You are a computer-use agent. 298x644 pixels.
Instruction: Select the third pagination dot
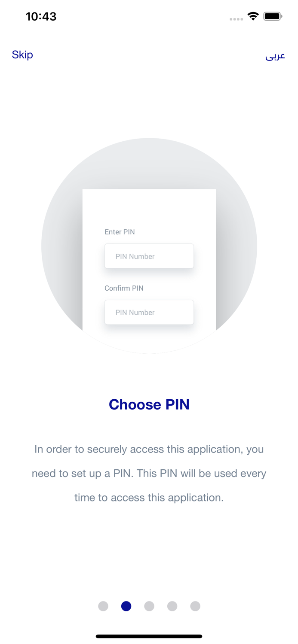point(149,606)
